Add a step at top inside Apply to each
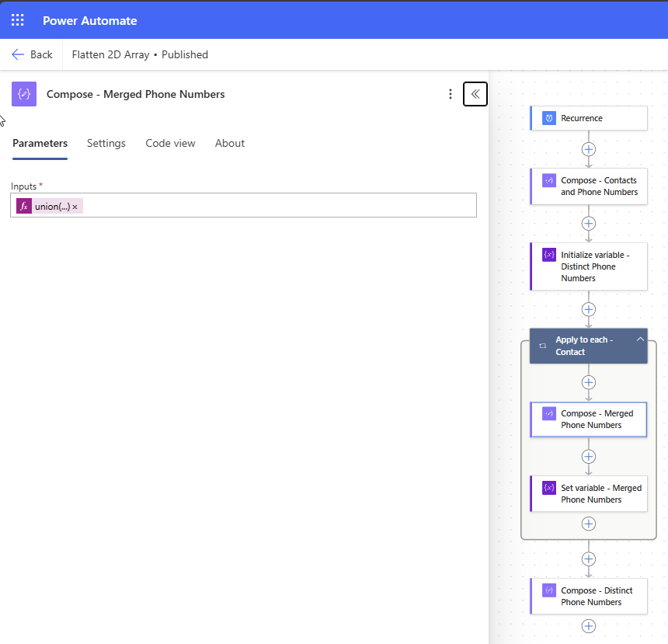This screenshot has width=668, height=644. tap(588, 382)
